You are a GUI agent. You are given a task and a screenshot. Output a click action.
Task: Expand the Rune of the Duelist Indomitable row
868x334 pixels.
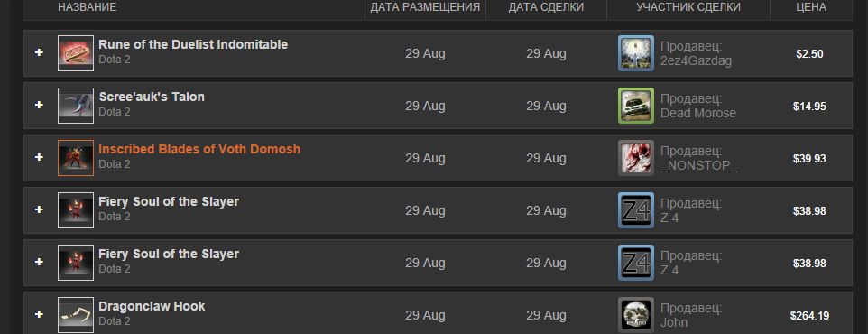39,52
